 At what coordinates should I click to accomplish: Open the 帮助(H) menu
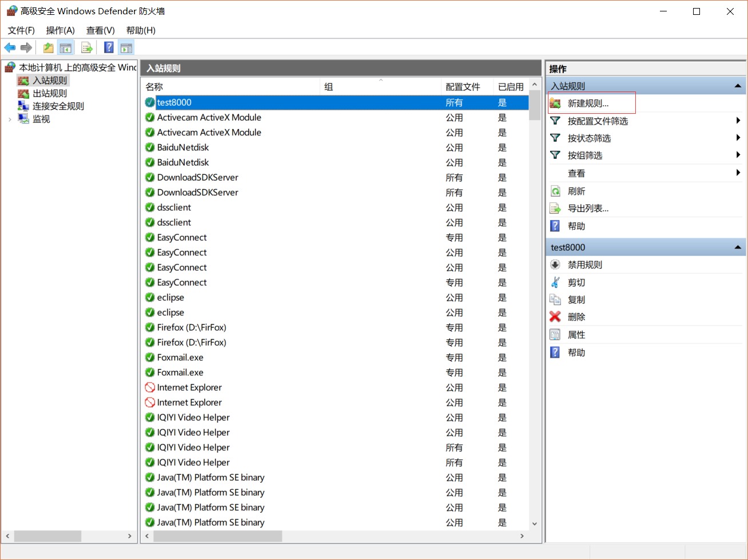pos(141,30)
